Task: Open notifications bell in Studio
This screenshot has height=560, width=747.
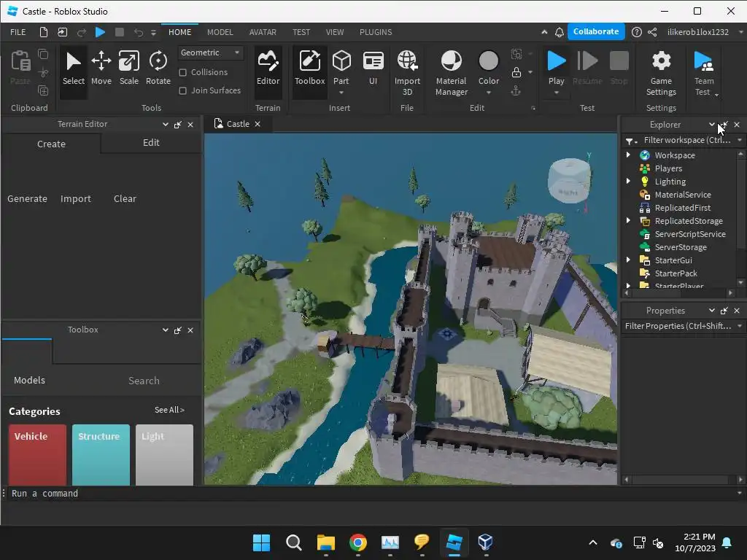Action: (x=560, y=32)
